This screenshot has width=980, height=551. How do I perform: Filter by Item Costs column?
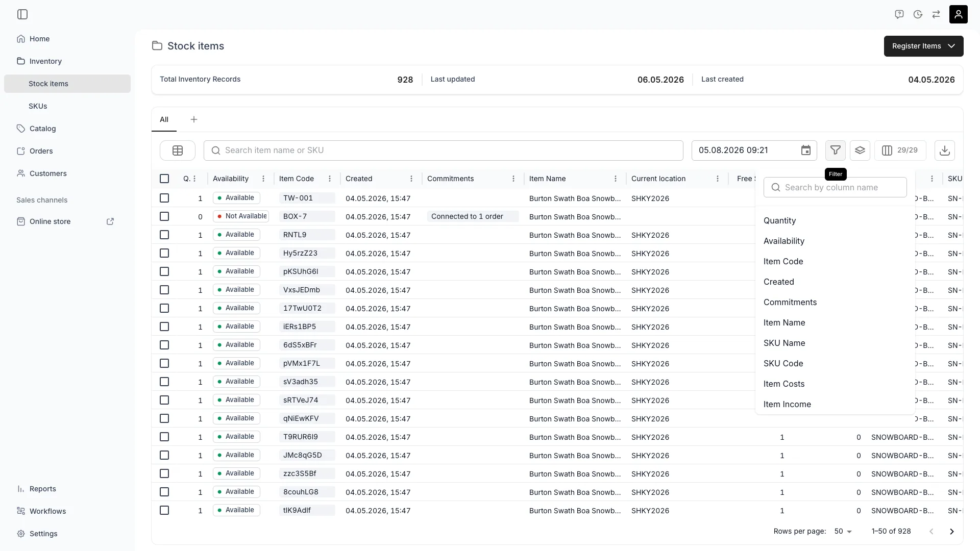click(x=835, y=384)
